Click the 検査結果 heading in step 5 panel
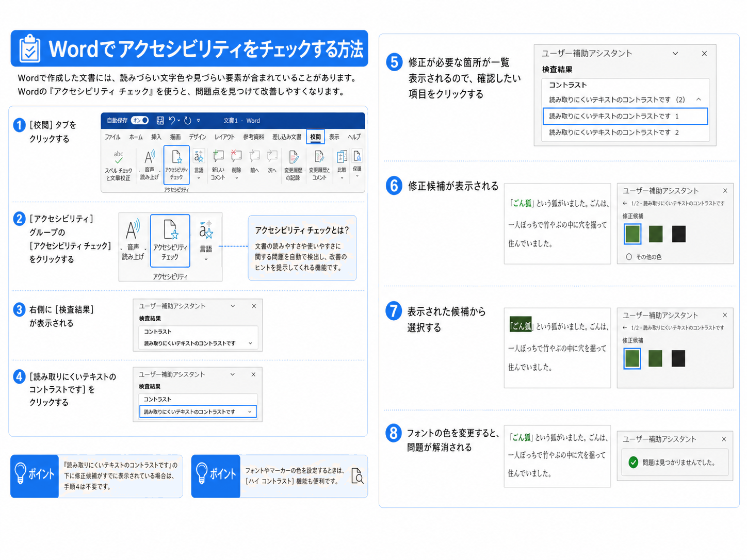Viewport: 747px width, 560px height. point(557,70)
